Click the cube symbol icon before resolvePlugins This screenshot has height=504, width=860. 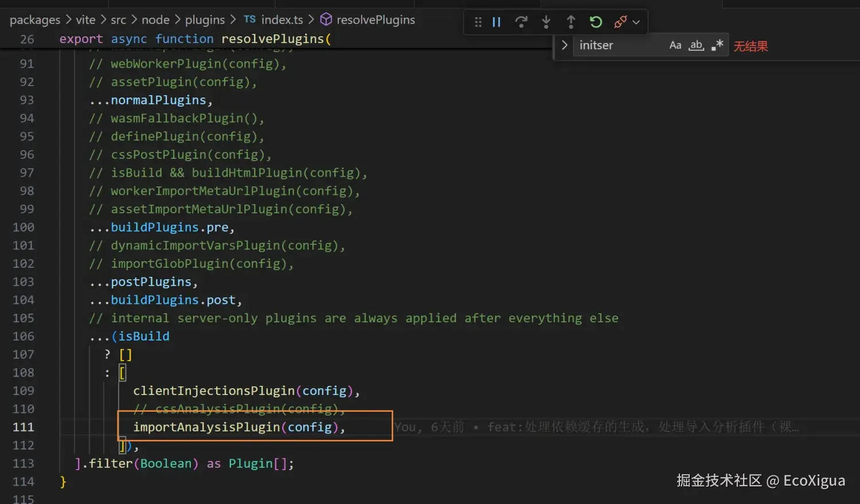coord(326,19)
